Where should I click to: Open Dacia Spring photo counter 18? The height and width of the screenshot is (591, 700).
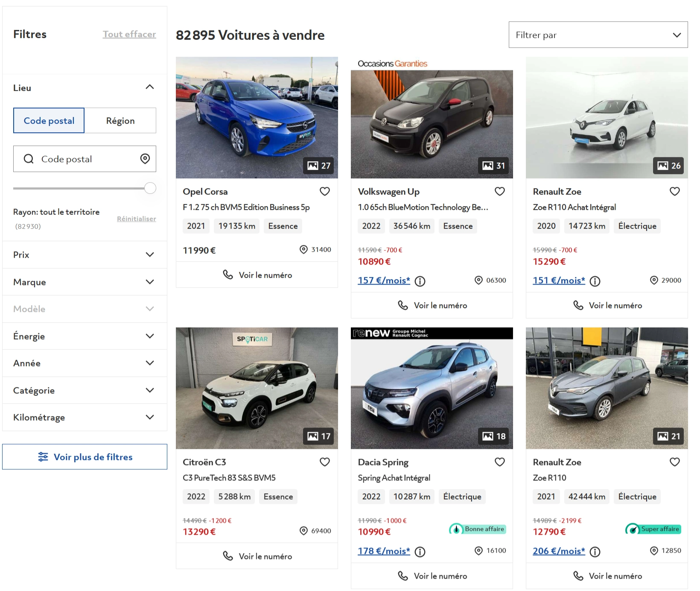coord(493,436)
